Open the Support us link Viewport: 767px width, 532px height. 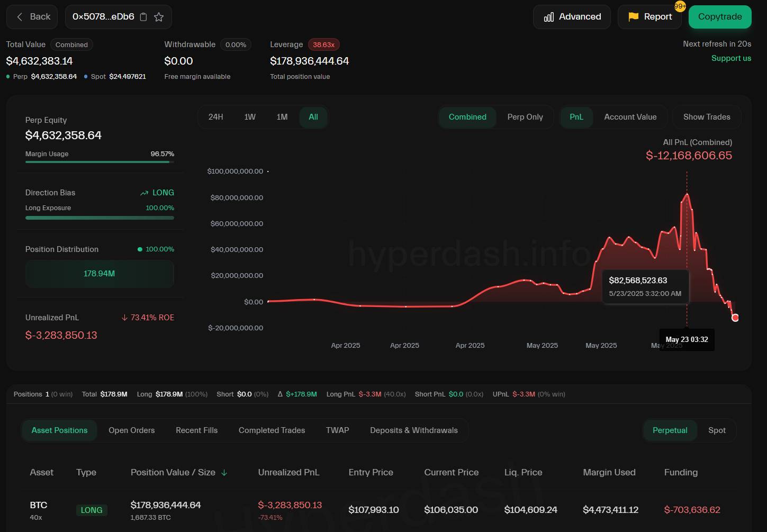pyautogui.click(x=730, y=58)
